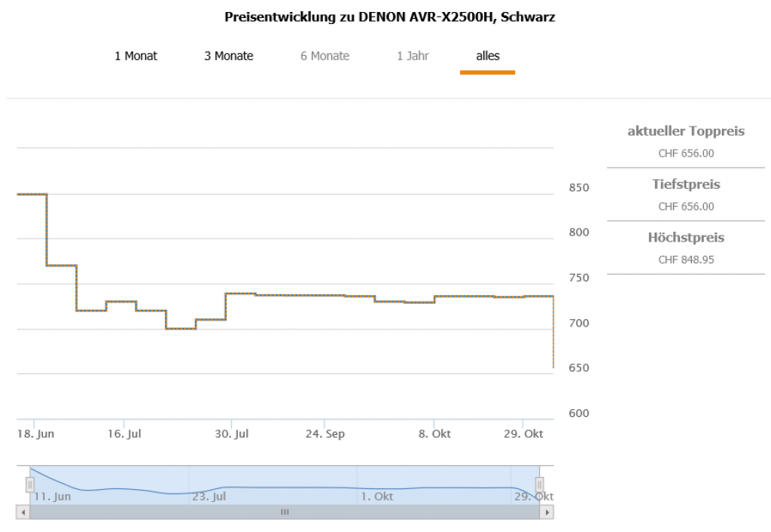Screen dimensions: 771x532
Task: Click the aktueller Toppreis CHF 656.00 value
Action: (x=686, y=154)
